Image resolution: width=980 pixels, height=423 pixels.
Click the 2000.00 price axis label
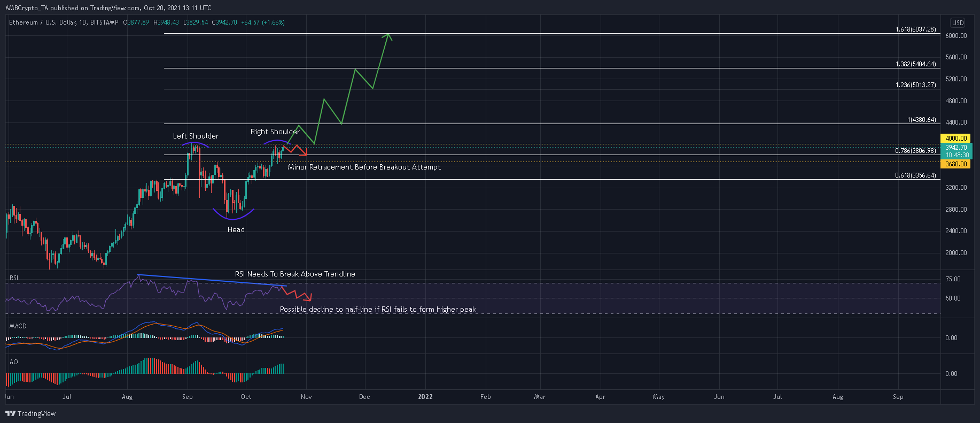[956, 253]
